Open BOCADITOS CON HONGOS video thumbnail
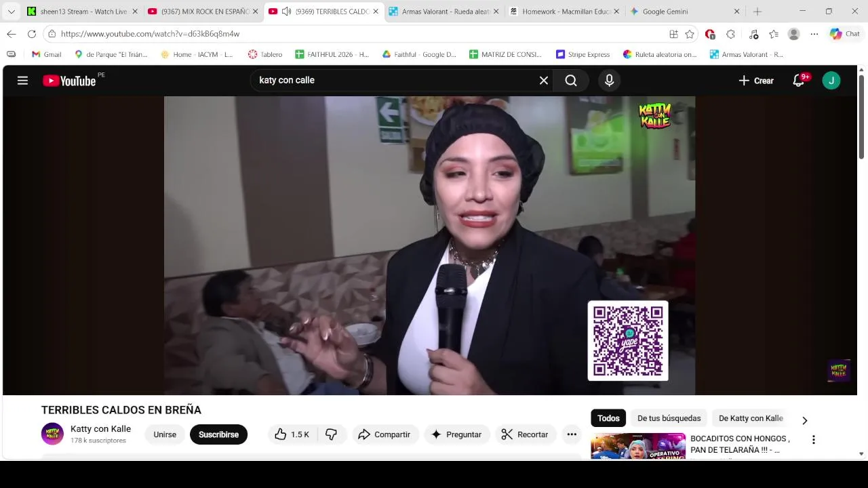 pyautogui.click(x=638, y=447)
